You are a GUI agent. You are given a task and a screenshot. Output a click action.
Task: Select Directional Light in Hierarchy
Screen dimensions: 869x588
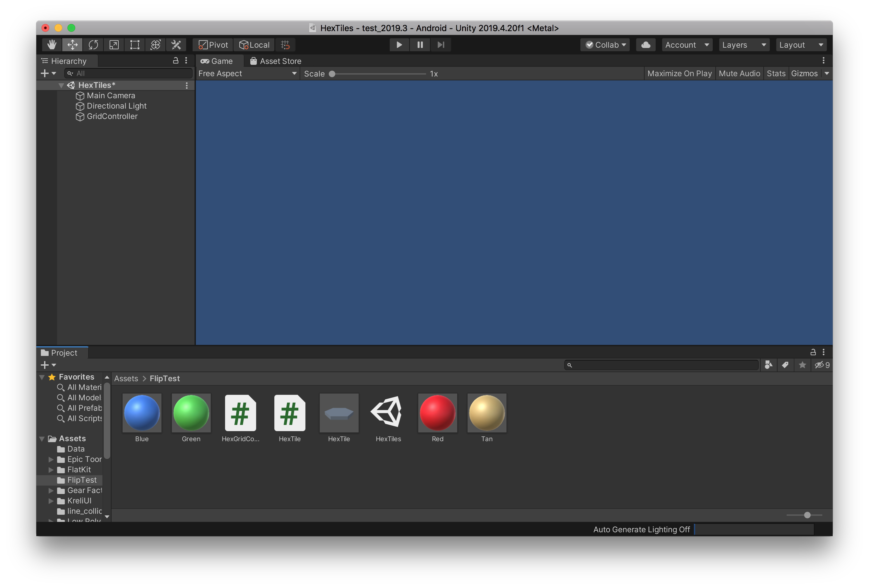(117, 106)
